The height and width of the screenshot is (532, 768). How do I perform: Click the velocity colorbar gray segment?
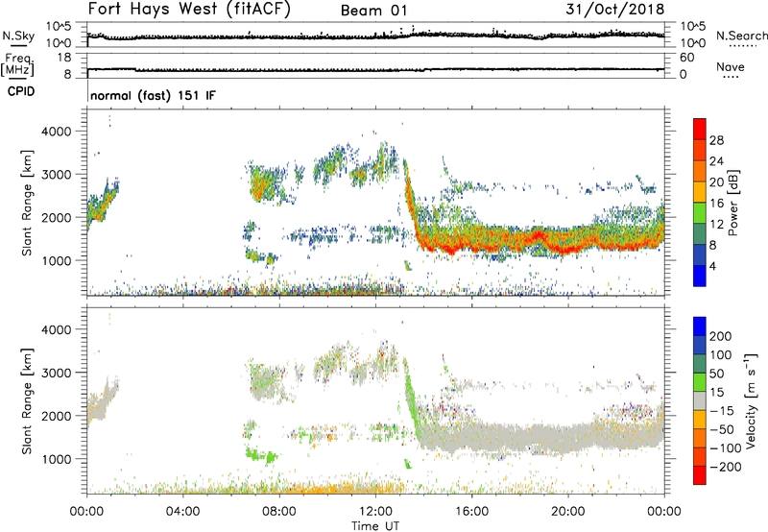coord(700,400)
